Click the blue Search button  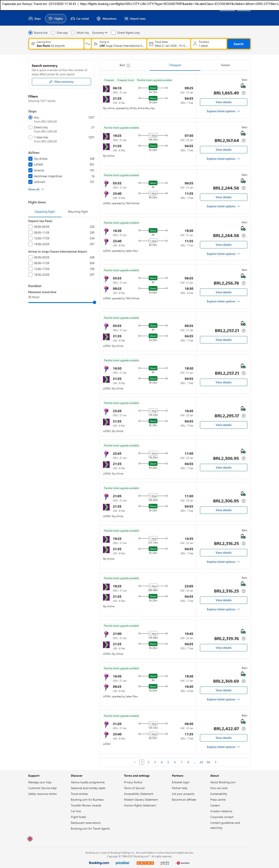click(238, 44)
